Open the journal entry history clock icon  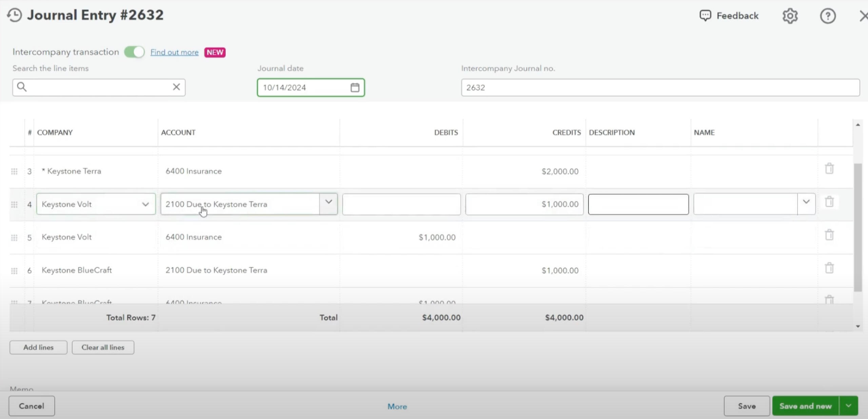coord(15,15)
